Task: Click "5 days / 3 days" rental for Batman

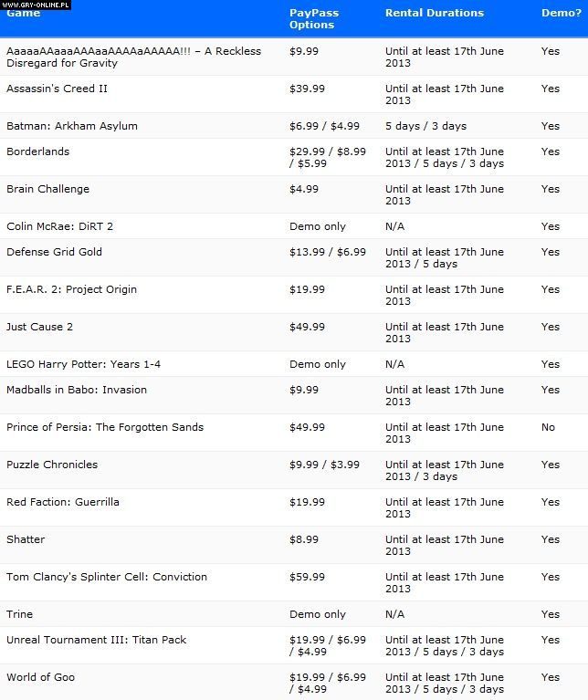Action: tap(425, 126)
